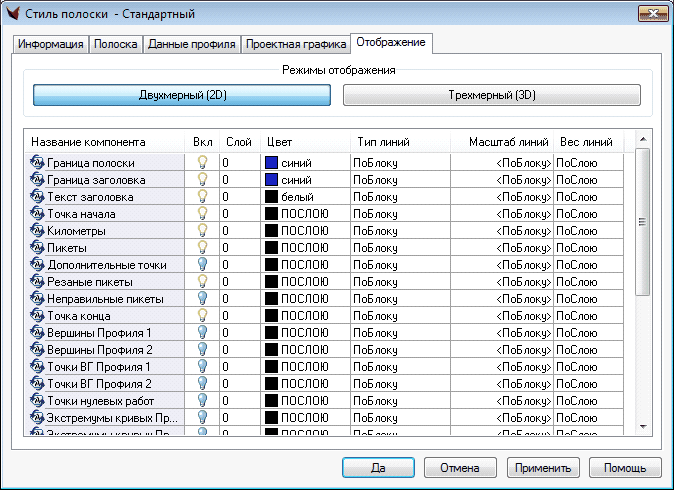Click the component icon beside Текст заголовка
674x490 pixels.
click(38, 197)
